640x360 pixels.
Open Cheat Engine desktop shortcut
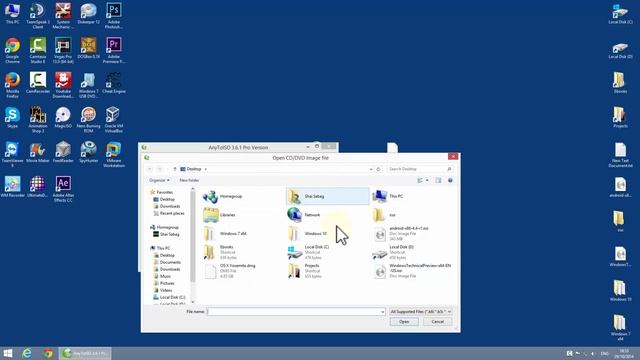pos(113,83)
